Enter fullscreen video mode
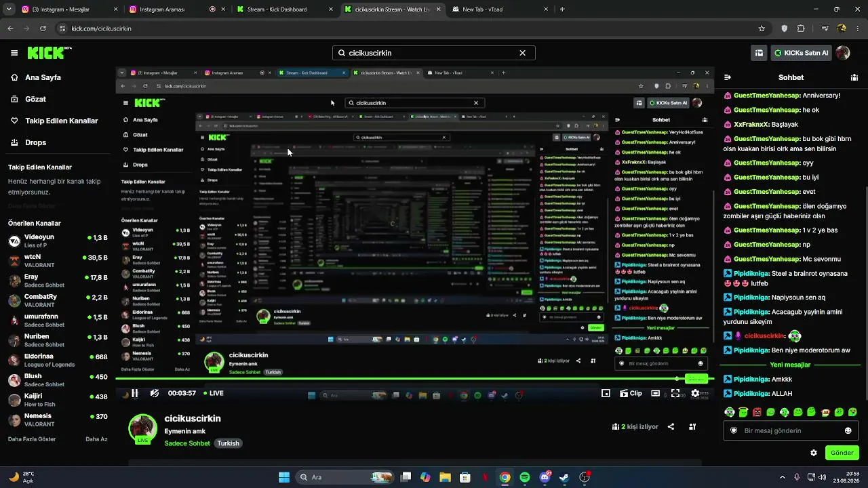The width and height of the screenshot is (868, 488). 675,393
